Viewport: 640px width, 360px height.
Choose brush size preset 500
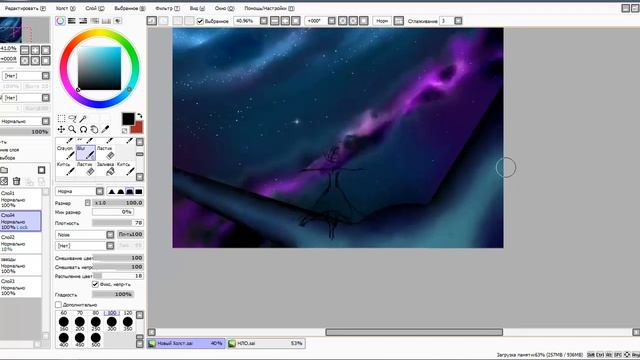click(96, 339)
